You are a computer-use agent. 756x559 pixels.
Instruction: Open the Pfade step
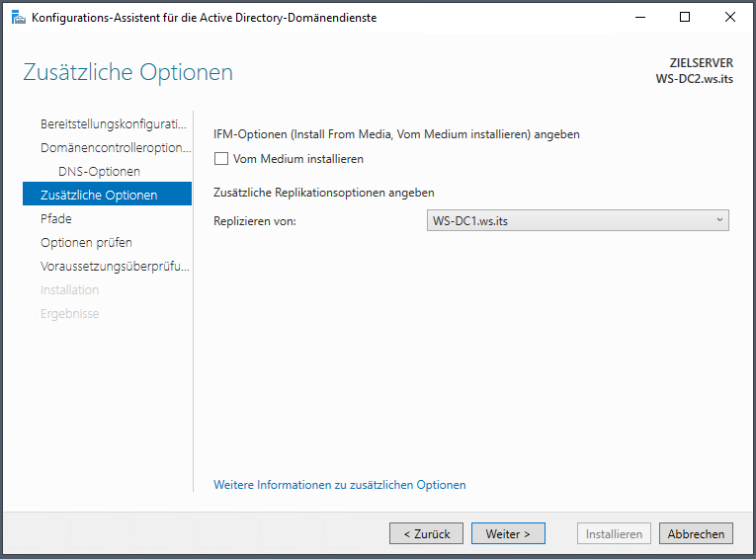[56, 218]
